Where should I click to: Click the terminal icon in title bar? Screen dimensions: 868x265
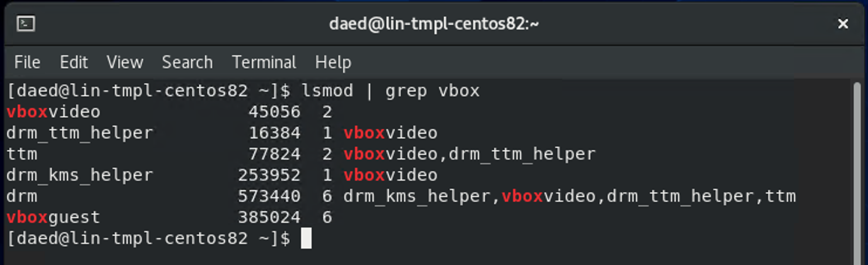pyautogui.click(x=26, y=23)
